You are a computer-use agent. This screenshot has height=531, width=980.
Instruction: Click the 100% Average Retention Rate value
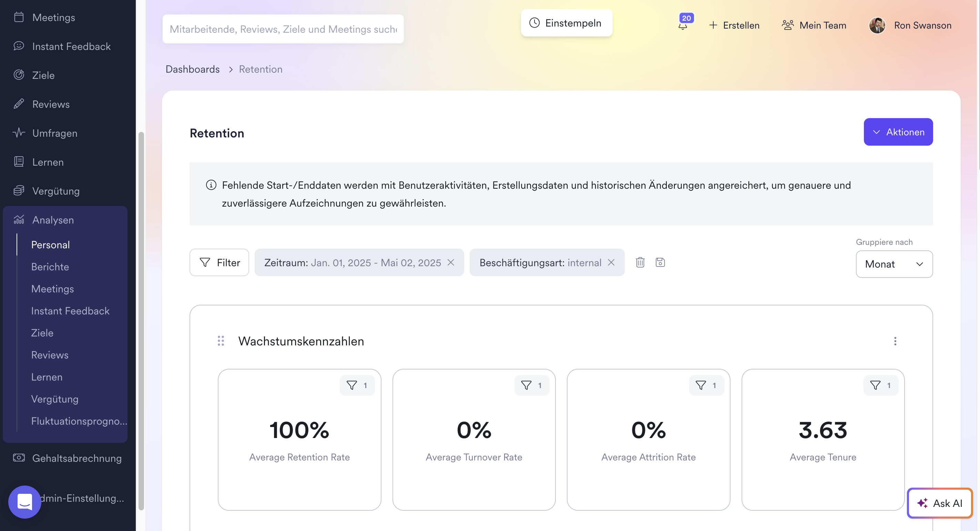click(299, 430)
